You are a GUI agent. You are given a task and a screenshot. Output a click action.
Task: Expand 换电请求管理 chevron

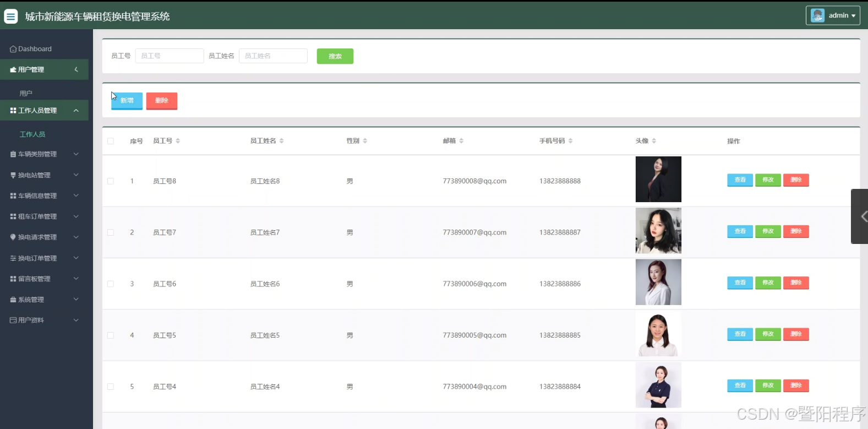click(76, 237)
